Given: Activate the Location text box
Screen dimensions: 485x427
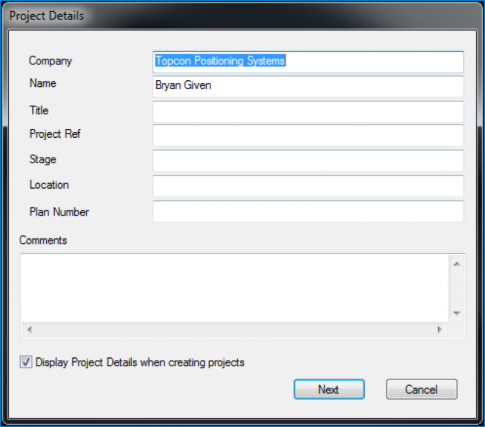Looking at the screenshot, I should pos(308,186).
